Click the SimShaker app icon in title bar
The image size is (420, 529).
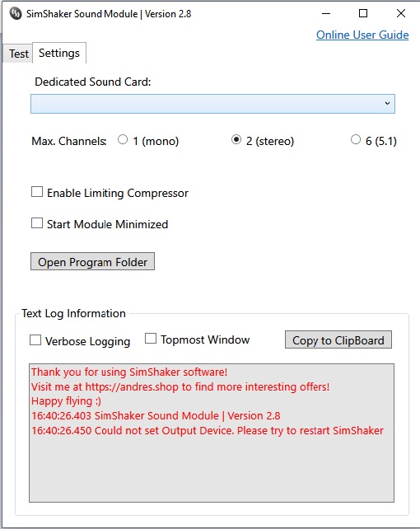tap(16, 14)
